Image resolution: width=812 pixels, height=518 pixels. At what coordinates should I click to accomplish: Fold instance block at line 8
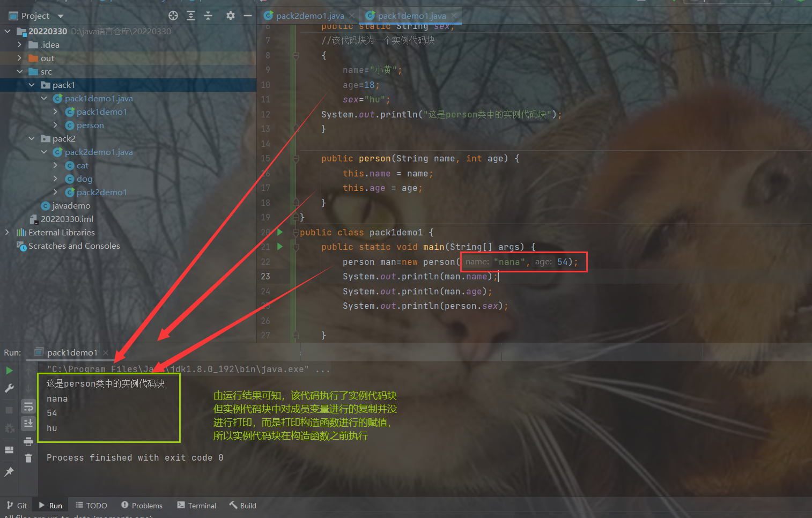coord(296,55)
